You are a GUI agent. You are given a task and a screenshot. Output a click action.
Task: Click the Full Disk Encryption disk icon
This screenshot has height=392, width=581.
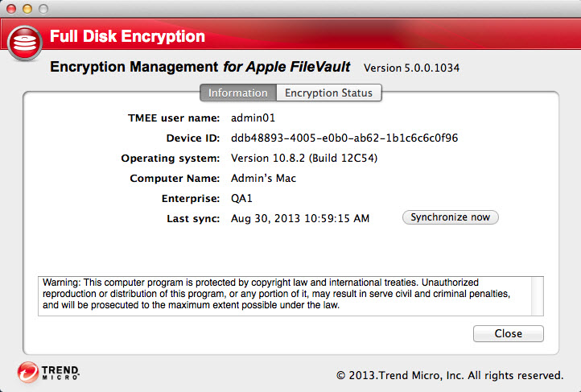pos(25,47)
